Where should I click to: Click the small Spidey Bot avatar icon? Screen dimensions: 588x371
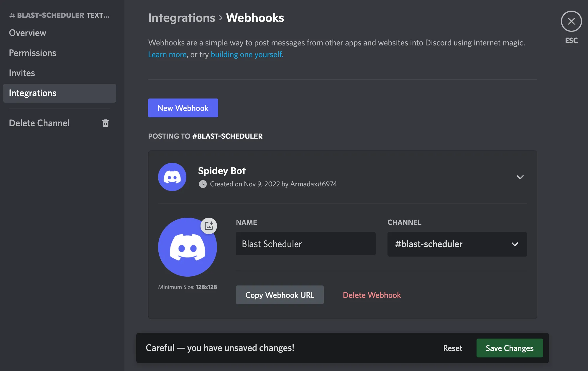pos(172,177)
